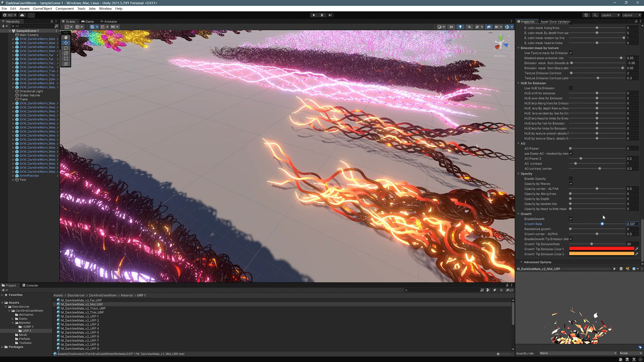Click the 2D view mode button
644x362 pixels.
tap(451, 27)
